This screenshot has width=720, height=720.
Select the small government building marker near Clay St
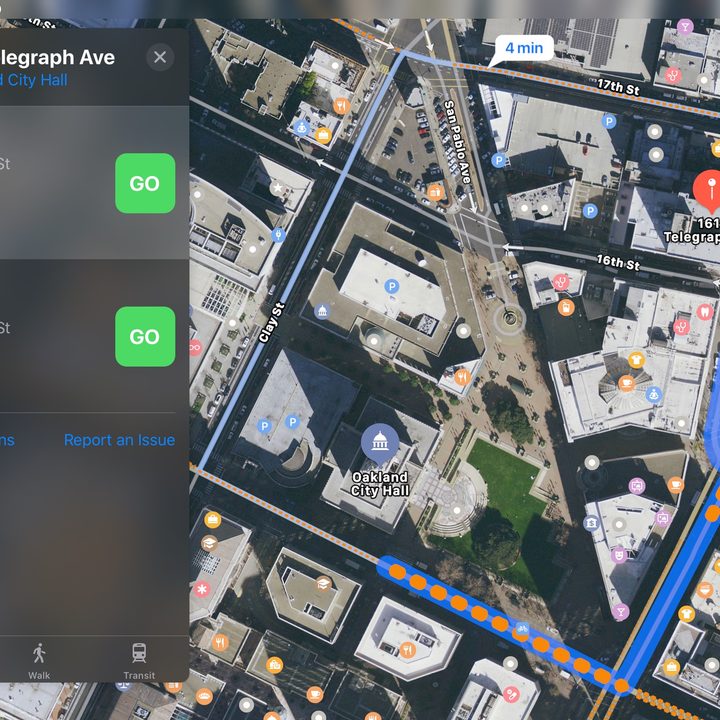tap(322, 311)
